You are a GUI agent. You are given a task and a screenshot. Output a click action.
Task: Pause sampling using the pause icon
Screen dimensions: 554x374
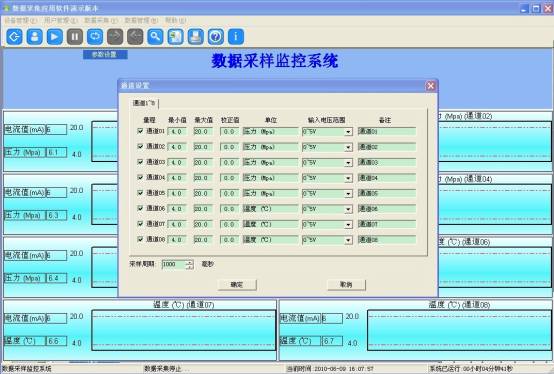(75, 36)
